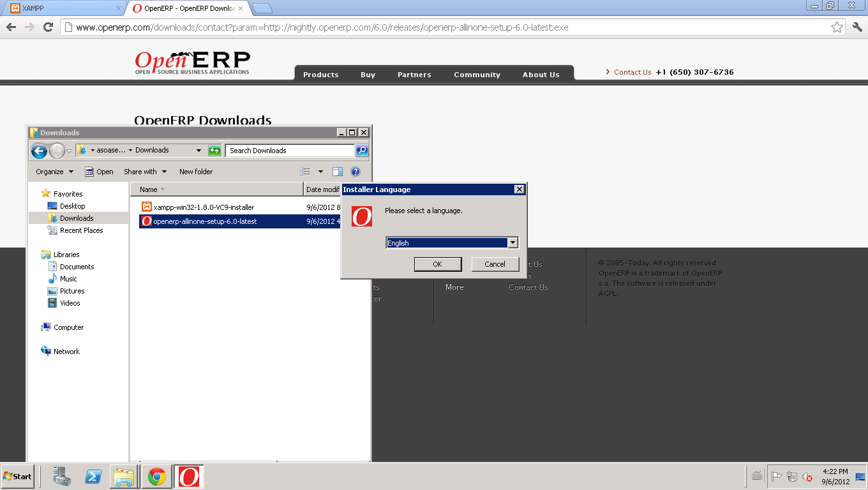Screen dimensions: 868x490
Task: Open Windows Explorer from the taskbar
Action: (124, 476)
